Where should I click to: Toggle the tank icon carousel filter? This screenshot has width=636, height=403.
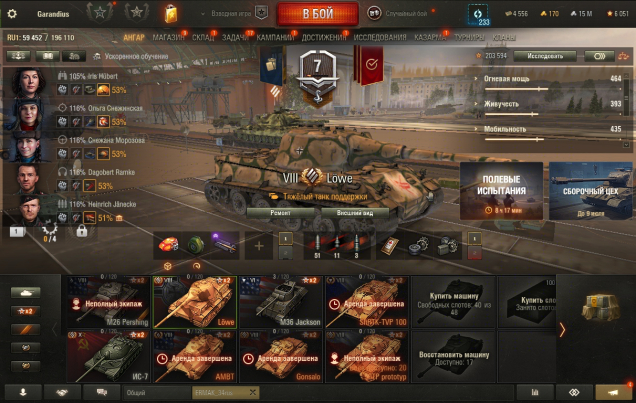(26, 293)
